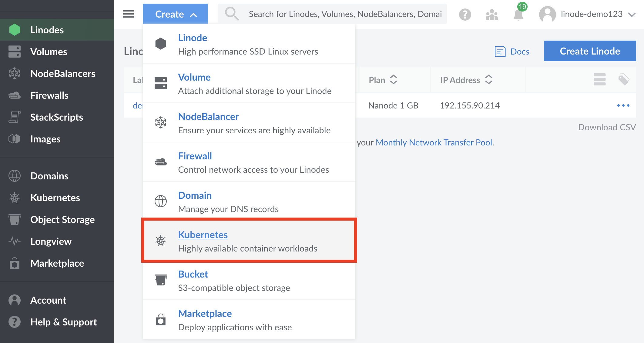Select the Images section icon
The height and width of the screenshot is (343, 644).
(14, 139)
